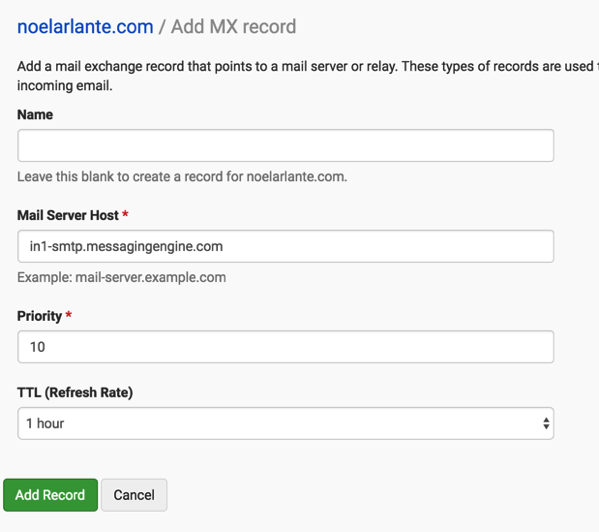Select the Priority field containing 10
The height and width of the screenshot is (532, 599).
tap(285, 347)
